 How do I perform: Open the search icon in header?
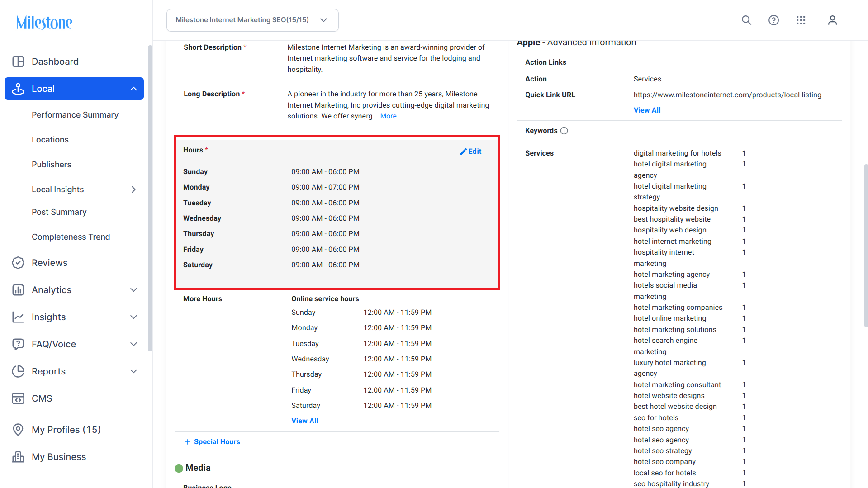click(x=746, y=20)
